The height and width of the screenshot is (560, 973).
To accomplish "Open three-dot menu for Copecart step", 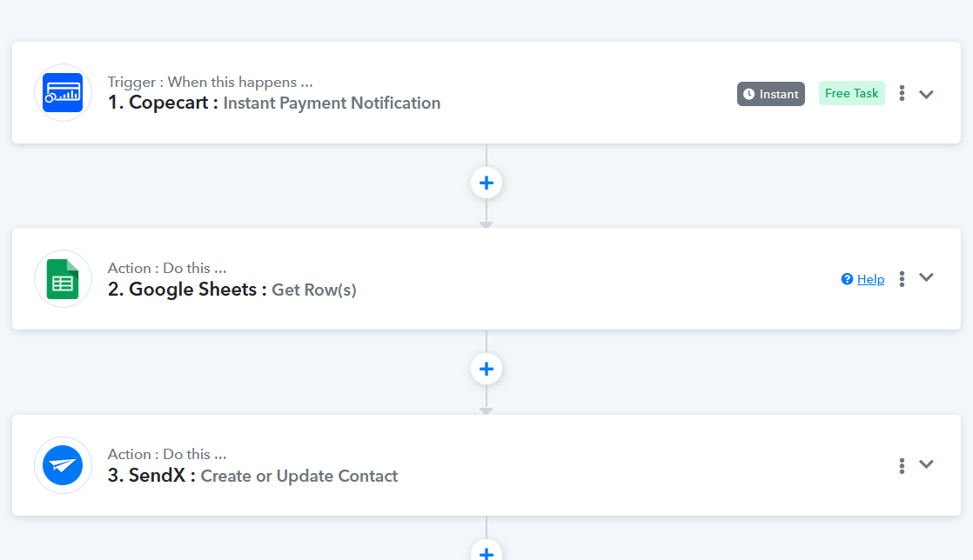I will coord(902,93).
